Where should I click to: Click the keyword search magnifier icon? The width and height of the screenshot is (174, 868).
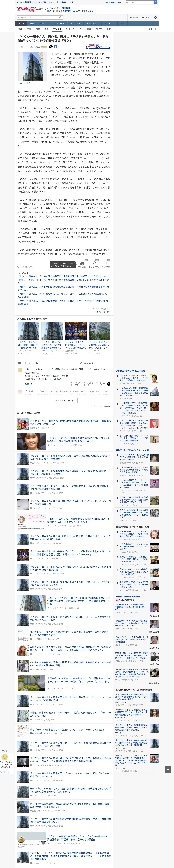60,18
